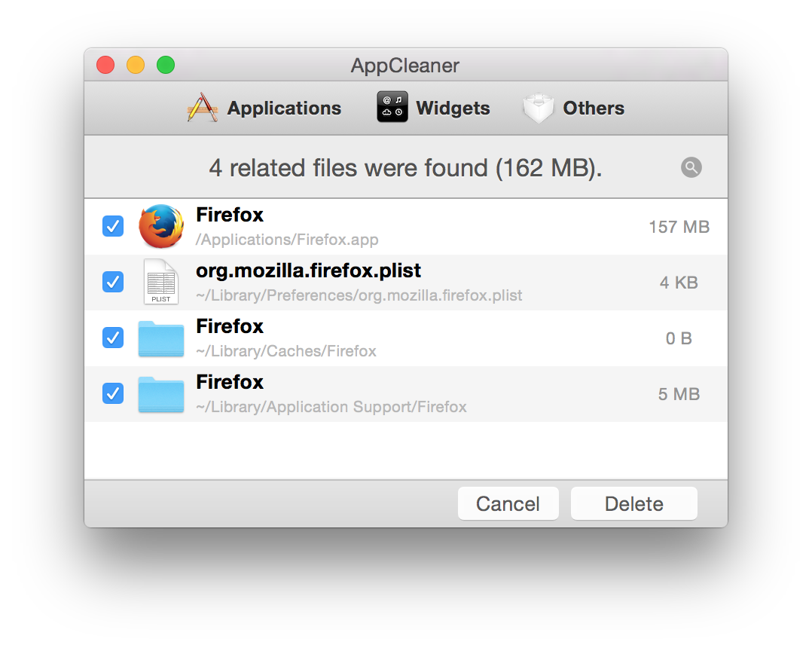812x648 pixels.
Task: Click the Applications toolbar icon
Action: (203, 108)
